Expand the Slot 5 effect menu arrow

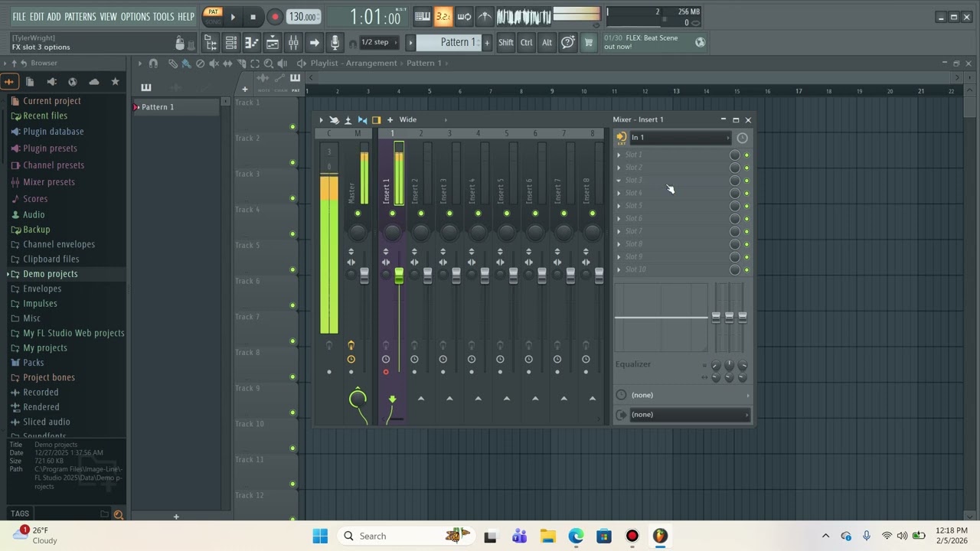[619, 206]
